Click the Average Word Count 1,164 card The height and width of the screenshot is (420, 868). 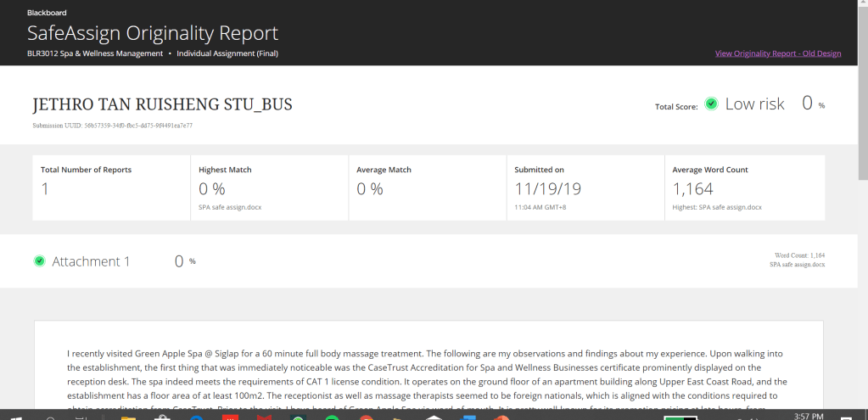coord(744,188)
